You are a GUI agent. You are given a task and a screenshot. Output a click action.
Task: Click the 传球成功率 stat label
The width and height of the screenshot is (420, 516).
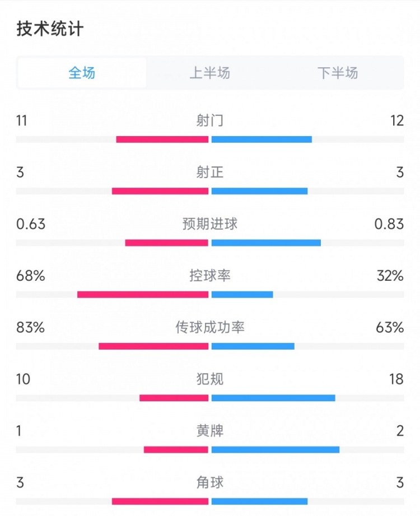(x=210, y=327)
